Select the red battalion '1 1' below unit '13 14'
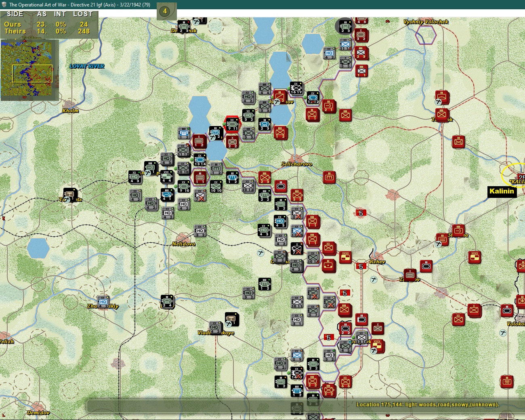The width and height of the screenshot is (525, 420). (200, 177)
